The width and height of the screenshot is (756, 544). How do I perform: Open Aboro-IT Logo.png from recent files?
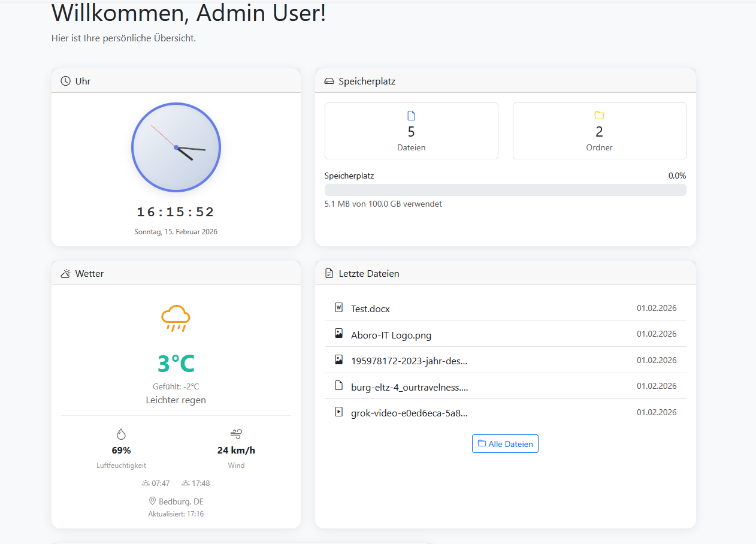(x=391, y=335)
